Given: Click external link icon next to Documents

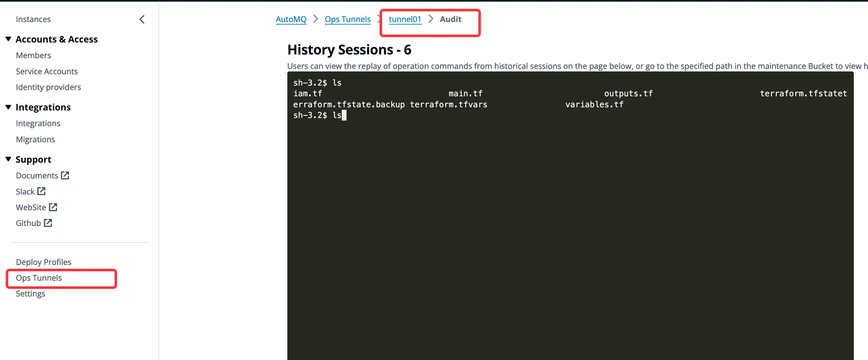Looking at the screenshot, I should click(x=65, y=175).
